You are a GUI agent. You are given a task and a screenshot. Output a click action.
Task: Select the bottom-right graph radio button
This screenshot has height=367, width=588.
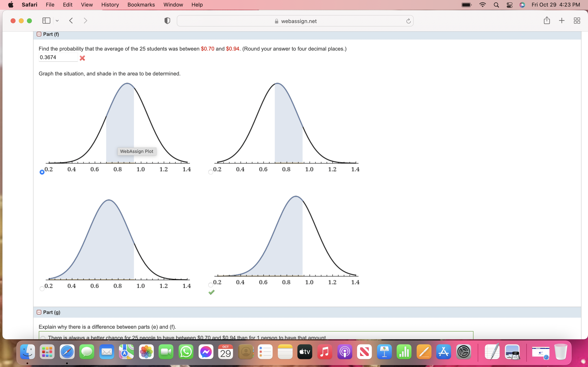coord(211,285)
